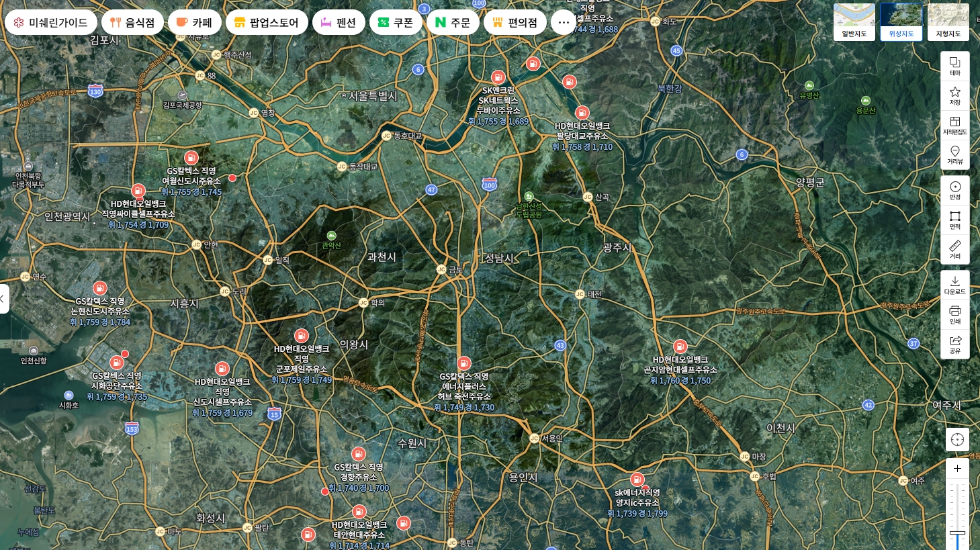Image resolution: width=980 pixels, height=550 pixels.
Task: Click the 다운로드 map download icon
Action: pos(955,285)
